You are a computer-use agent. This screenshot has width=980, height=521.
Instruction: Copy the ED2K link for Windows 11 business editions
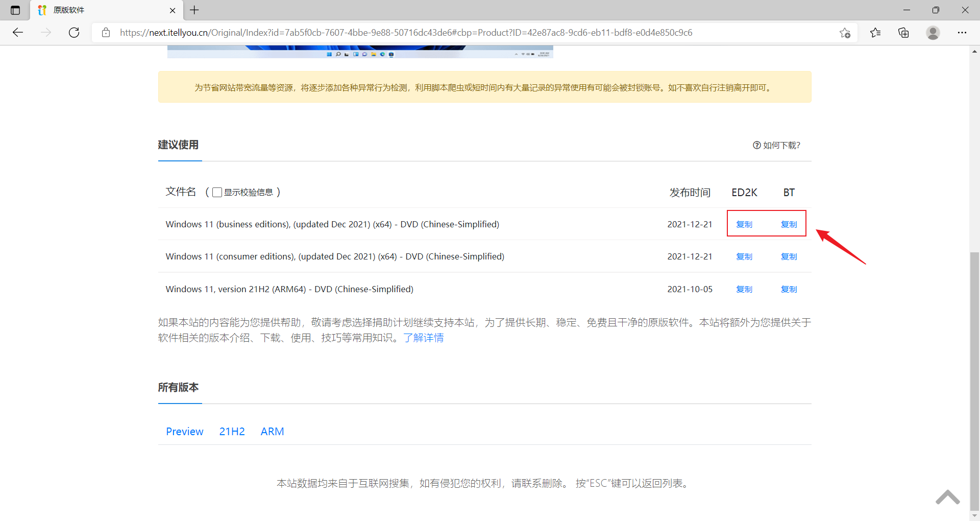click(x=744, y=224)
